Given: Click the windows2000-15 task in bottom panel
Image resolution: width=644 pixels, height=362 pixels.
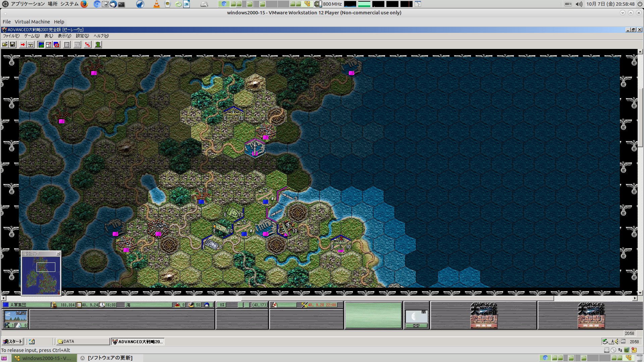Looking at the screenshot, I should pyautogui.click(x=44, y=358).
